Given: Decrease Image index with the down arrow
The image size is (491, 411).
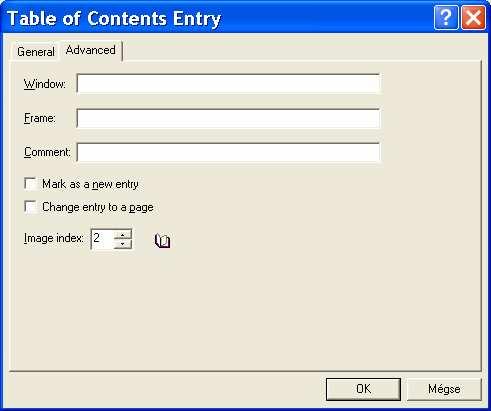Looking at the screenshot, I should tap(123, 244).
